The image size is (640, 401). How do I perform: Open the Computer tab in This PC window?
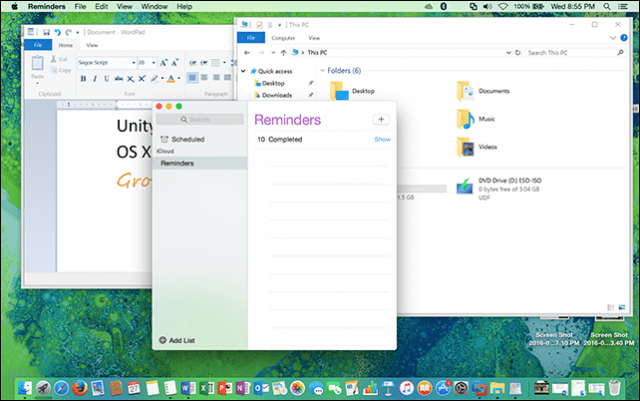tap(283, 38)
